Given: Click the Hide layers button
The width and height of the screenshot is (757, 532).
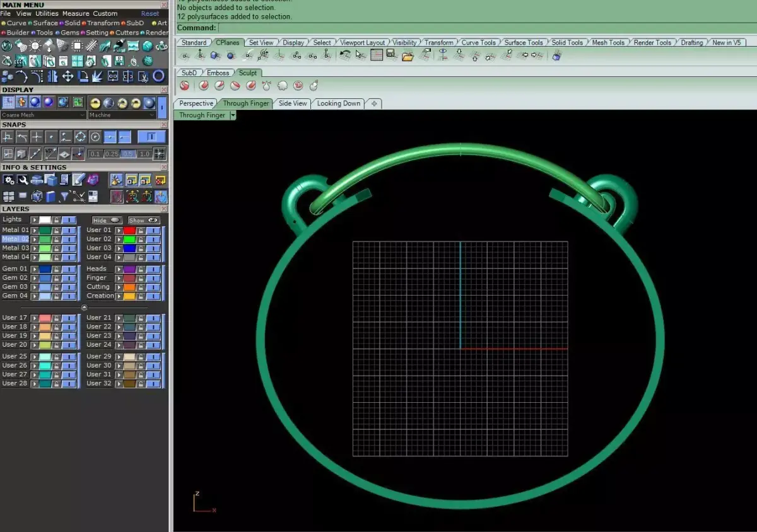Looking at the screenshot, I should pos(107,221).
